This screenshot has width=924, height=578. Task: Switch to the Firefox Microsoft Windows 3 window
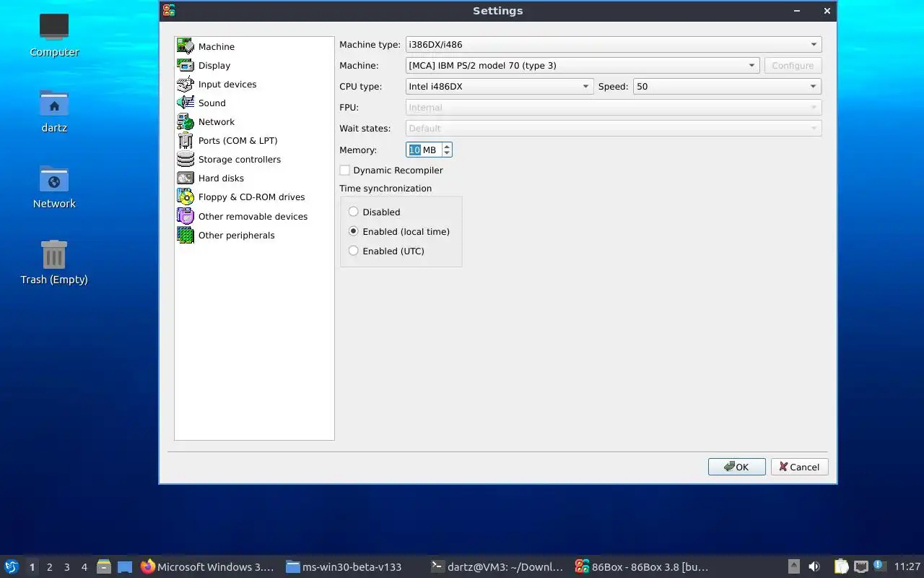point(208,566)
